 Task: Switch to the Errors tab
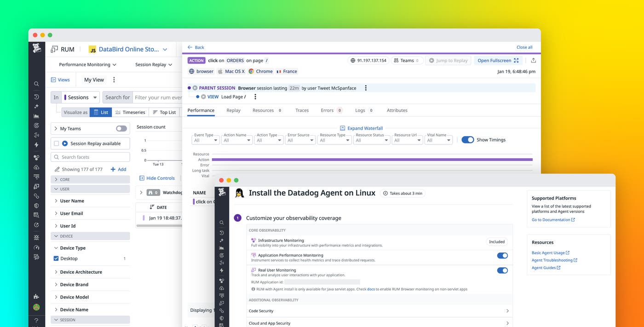tap(327, 110)
